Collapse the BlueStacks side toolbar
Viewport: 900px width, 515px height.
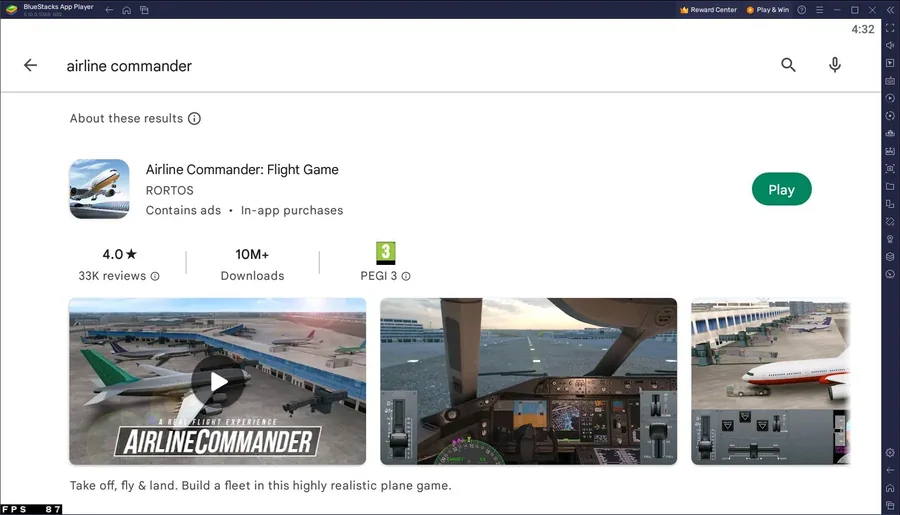click(x=890, y=10)
